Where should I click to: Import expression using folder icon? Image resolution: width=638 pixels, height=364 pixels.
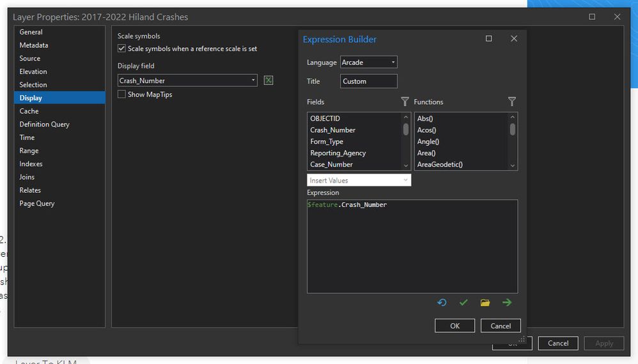click(x=485, y=303)
